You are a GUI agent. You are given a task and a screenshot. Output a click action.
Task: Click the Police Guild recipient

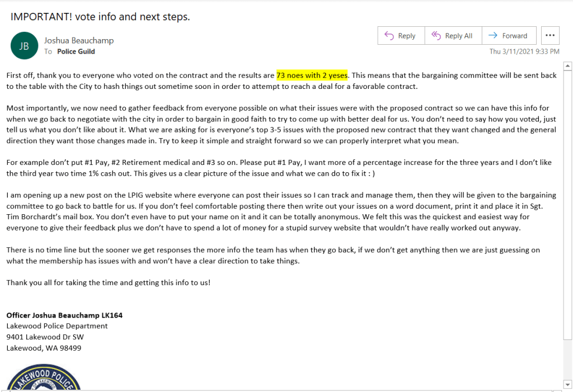click(76, 51)
